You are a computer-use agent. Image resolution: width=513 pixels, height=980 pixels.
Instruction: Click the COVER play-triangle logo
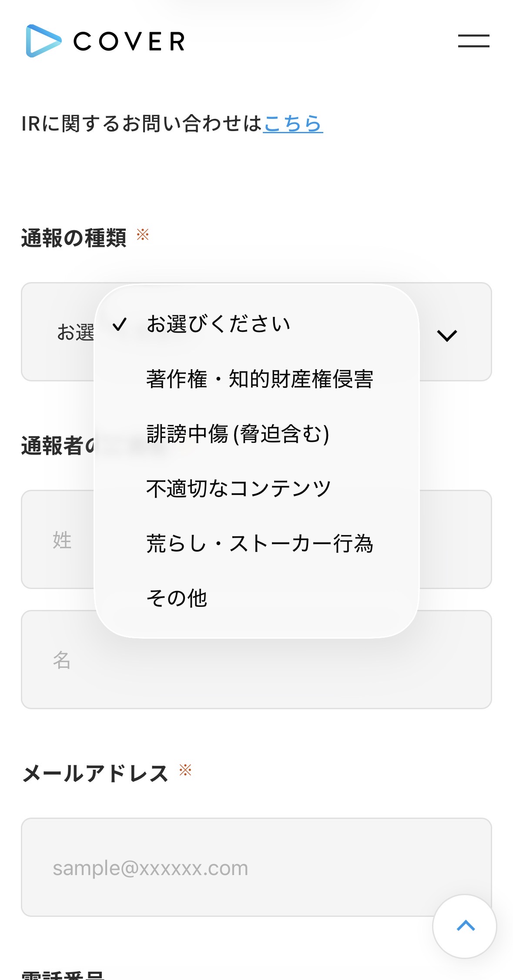click(x=44, y=41)
